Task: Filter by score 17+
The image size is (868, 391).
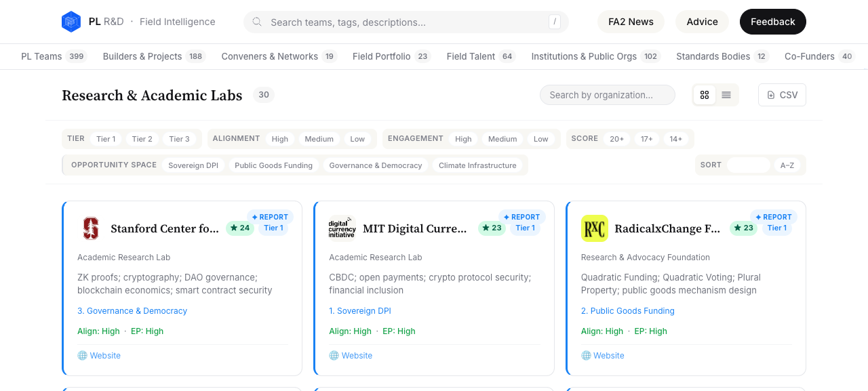Action: 647,139
